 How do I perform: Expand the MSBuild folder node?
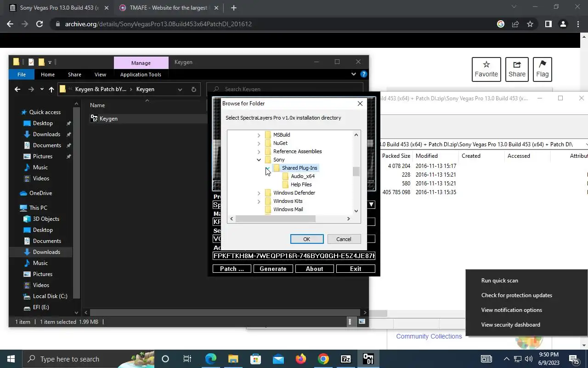tap(259, 135)
